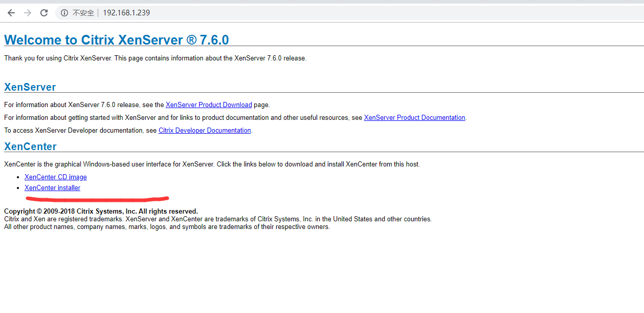This screenshot has height=313, width=644.
Task: Click the XenServer section heading
Action: click(x=30, y=87)
